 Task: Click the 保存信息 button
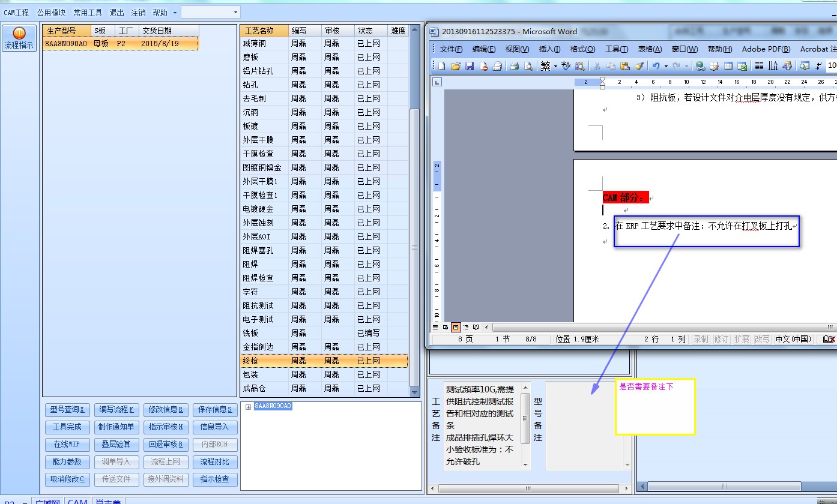tap(215, 410)
